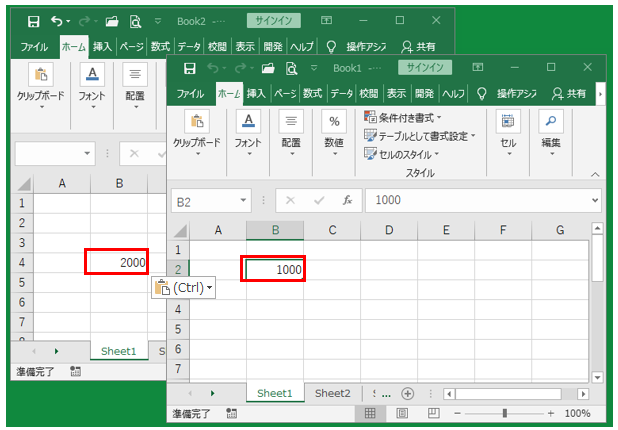Click the Cancel X button in Book1 formula bar

pyautogui.click(x=290, y=200)
